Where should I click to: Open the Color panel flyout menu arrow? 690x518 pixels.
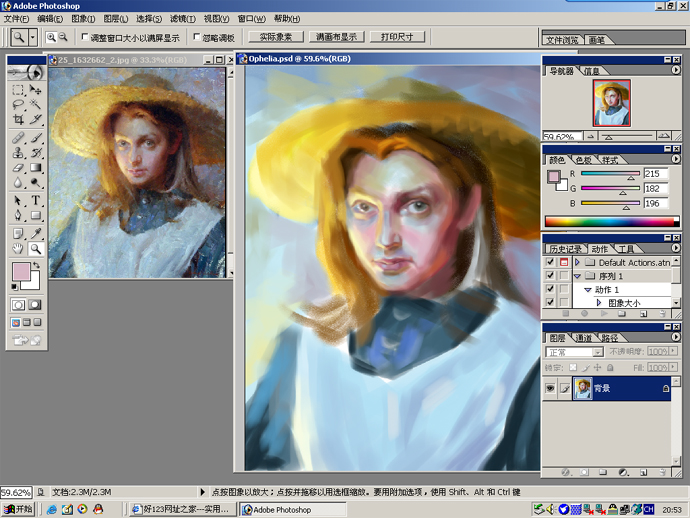coord(676,159)
